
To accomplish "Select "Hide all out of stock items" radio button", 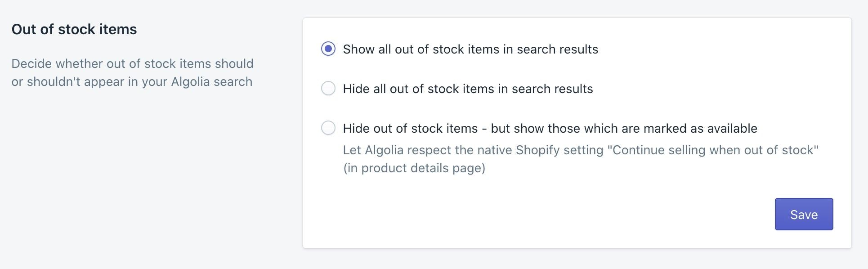I will point(329,89).
